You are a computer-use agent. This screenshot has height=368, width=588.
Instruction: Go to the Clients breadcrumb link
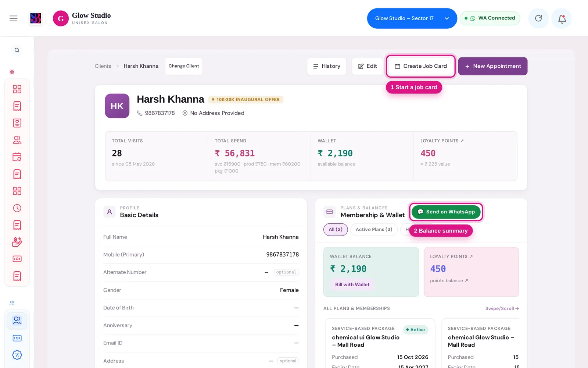coord(103,66)
